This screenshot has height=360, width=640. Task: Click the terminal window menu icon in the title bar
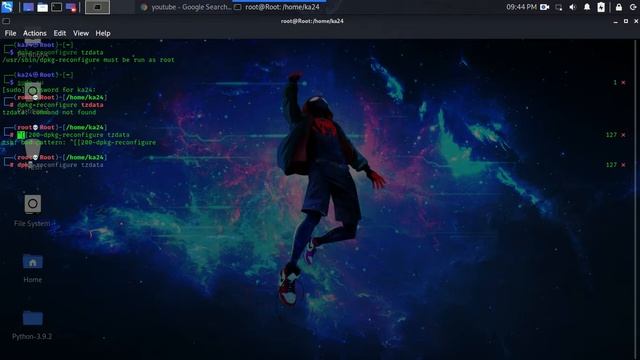[6, 21]
